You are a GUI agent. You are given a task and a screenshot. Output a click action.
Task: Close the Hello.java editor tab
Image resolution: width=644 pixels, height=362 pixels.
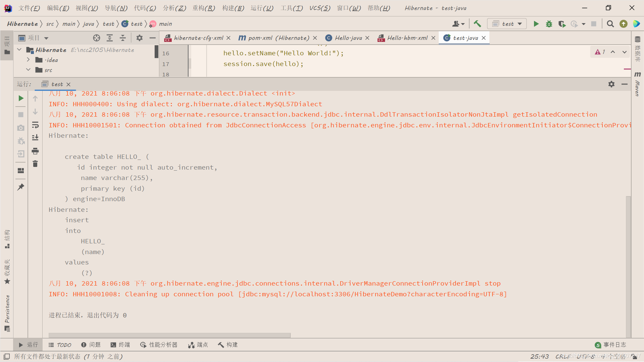click(x=367, y=38)
